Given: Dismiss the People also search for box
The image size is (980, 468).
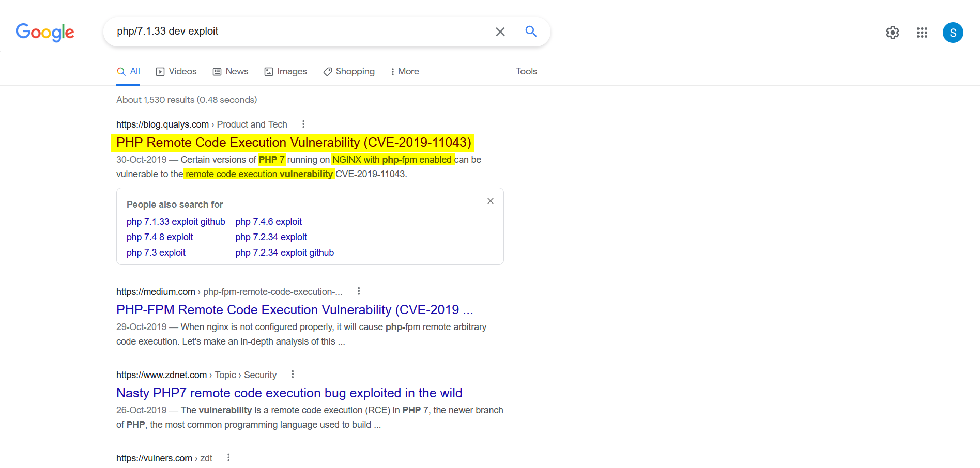Looking at the screenshot, I should [x=490, y=201].
